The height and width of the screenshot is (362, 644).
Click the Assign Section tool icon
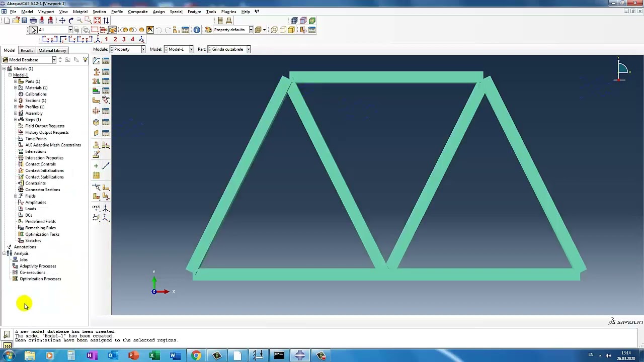[x=96, y=80]
